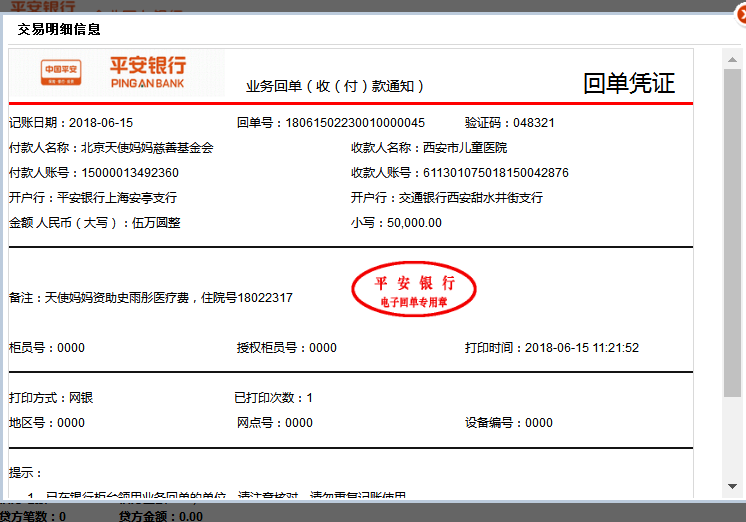Click 打印时间 2018-06-15 11:21:52
The image size is (746, 522).
click(552, 348)
